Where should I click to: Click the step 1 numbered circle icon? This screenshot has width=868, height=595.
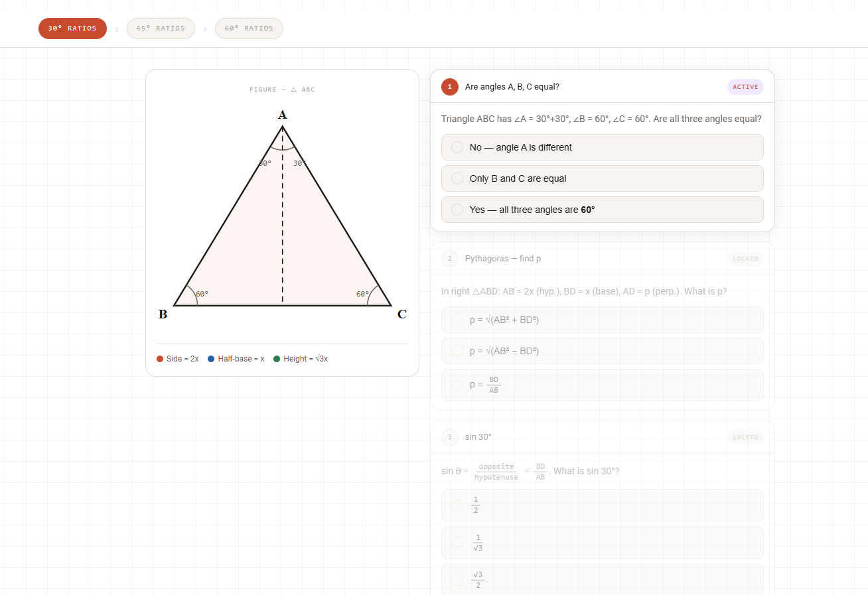(450, 86)
